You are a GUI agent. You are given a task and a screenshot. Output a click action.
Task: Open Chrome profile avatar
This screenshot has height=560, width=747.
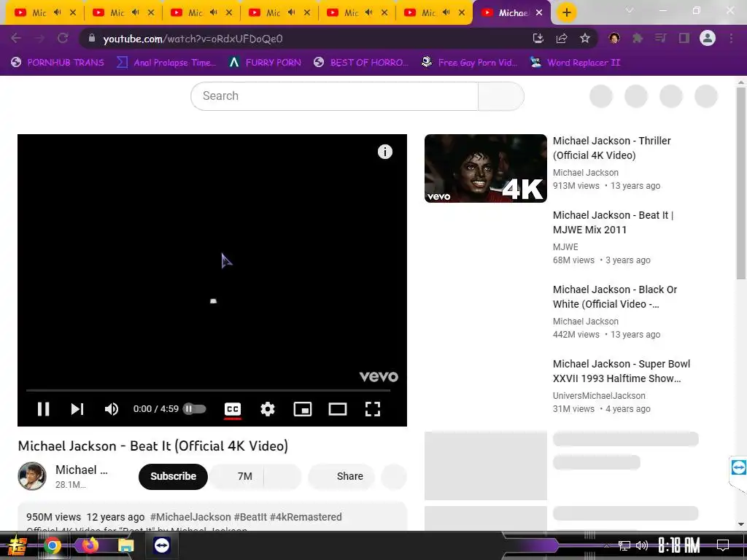(708, 39)
